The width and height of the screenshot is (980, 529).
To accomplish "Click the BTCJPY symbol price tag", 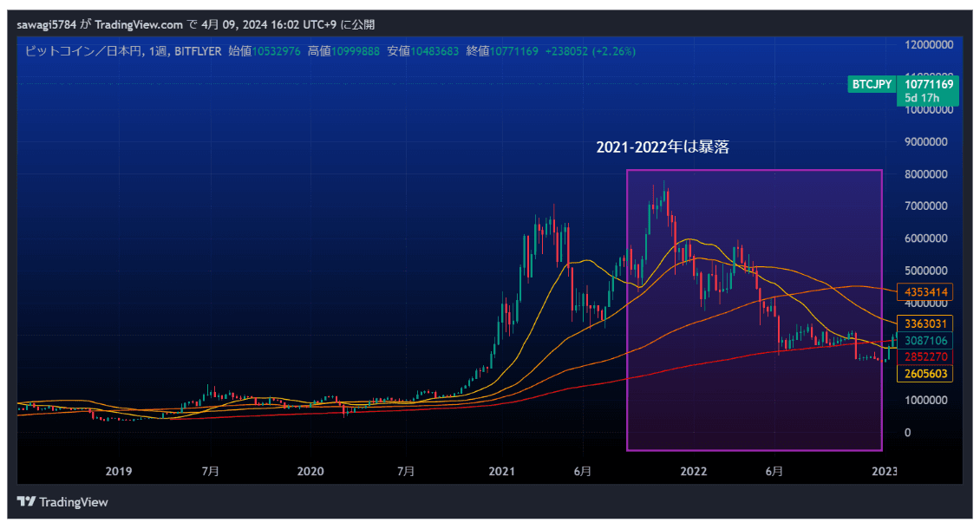I will coord(872,84).
